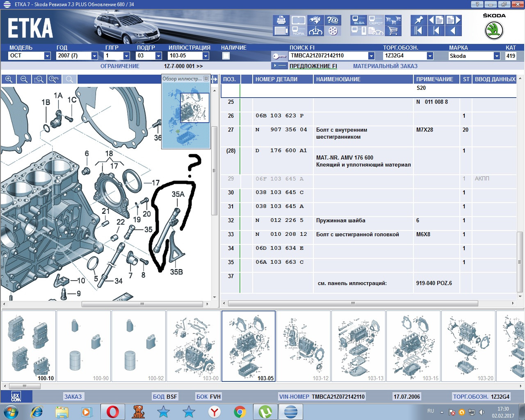This screenshot has width=525, height=420.
Task: Open the ?@ help query icon
Action: pyautogui.click(x=333, y=20)
